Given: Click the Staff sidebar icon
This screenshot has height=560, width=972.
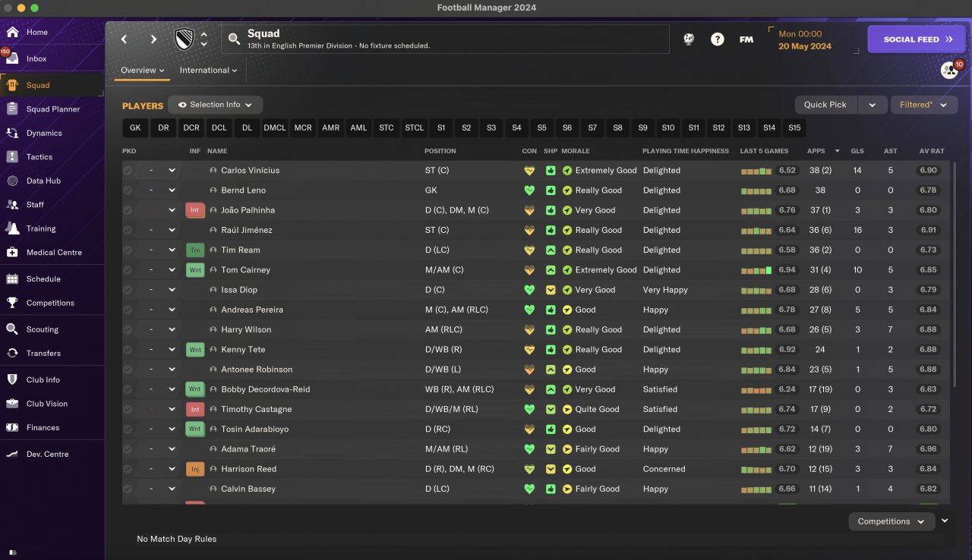Looking at the screenshot, I should (12, 205).
